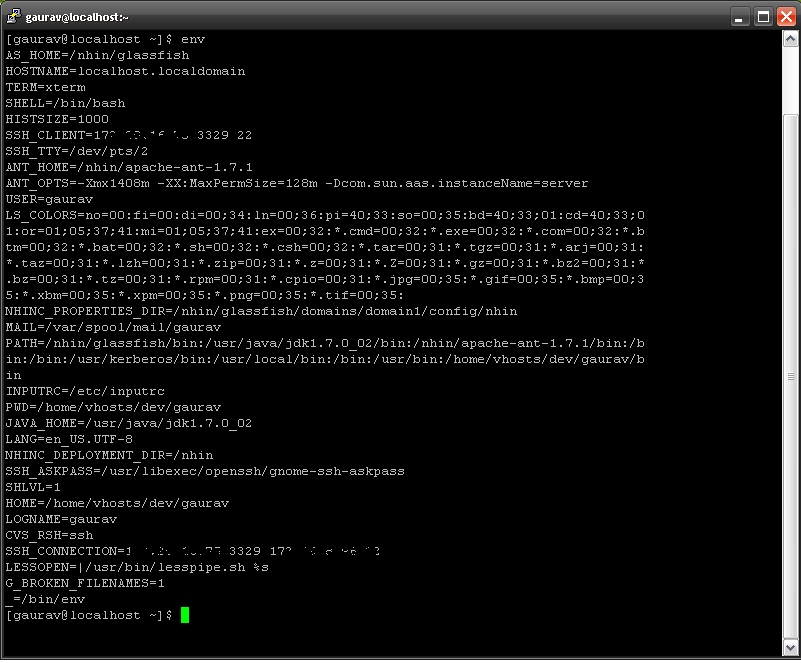The height and width of the screenshot is (663, 801).
Task: Click the LANG=en_US.UTF-8 line
Action: [x=73, y=439]
